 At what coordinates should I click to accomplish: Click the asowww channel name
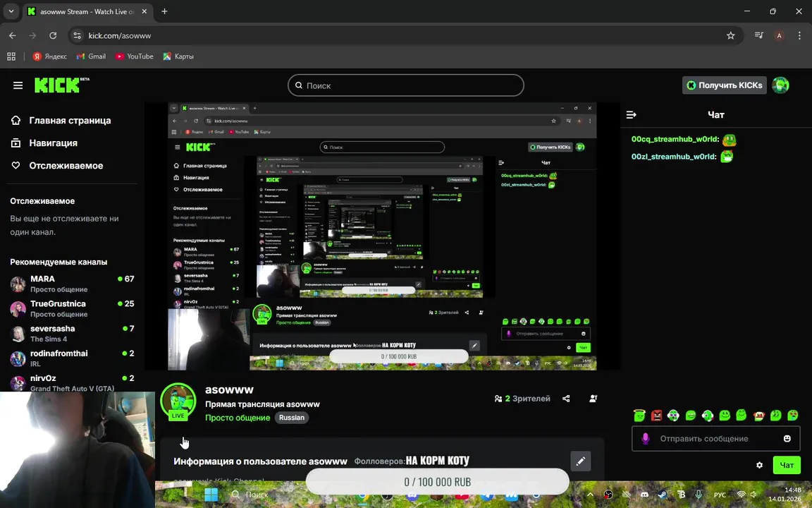click(229, 389)
